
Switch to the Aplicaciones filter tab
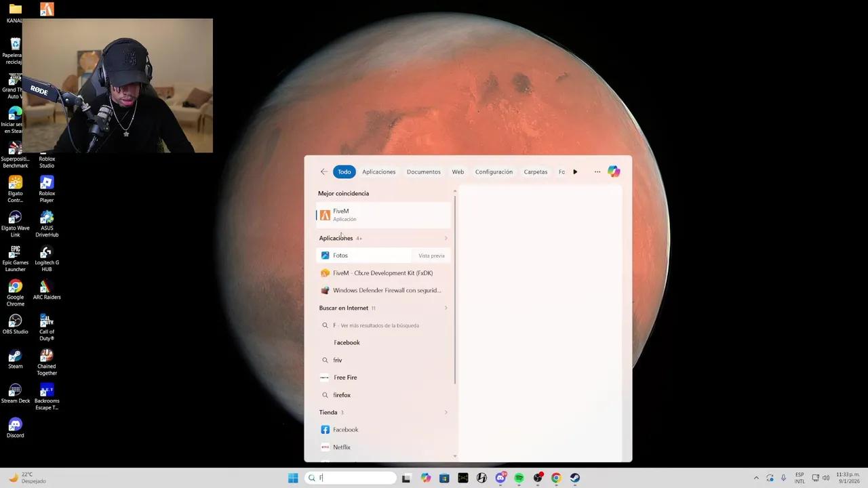(x=378, y=171)
